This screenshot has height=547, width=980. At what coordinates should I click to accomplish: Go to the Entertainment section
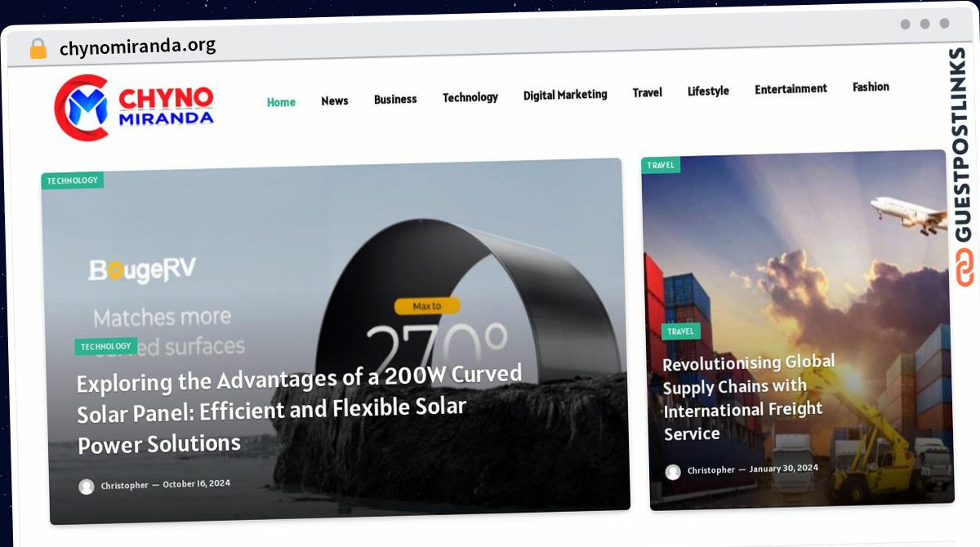click(791, 88)
